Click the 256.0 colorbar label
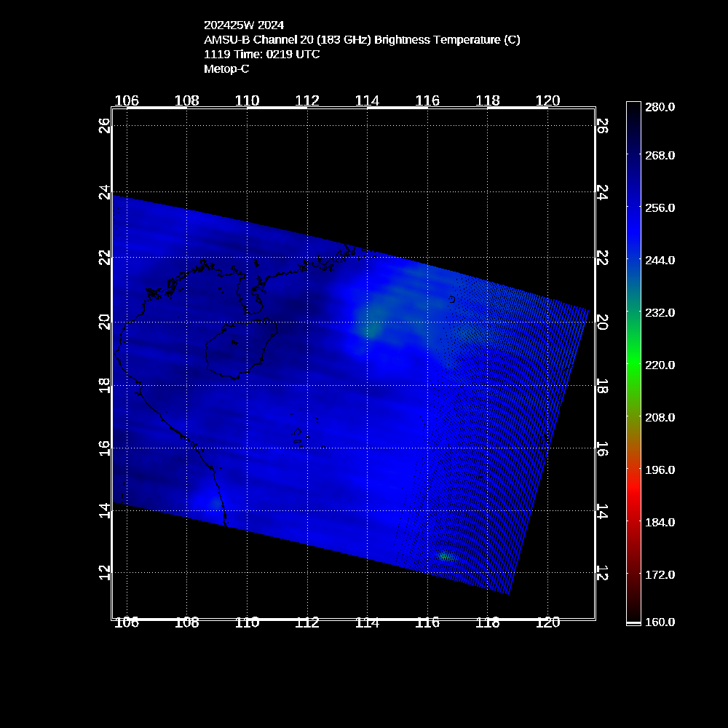The image size is (728, 728). coord(660,208)
